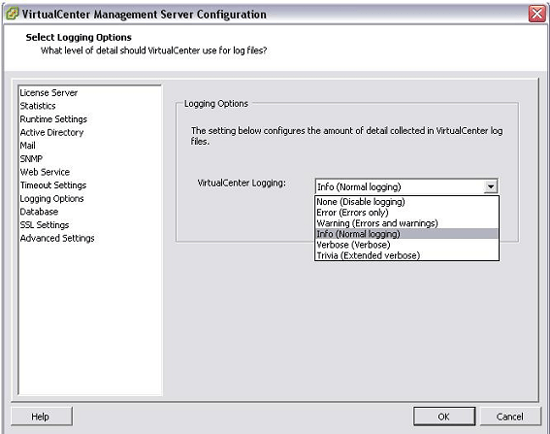This screenshot has width=550, height=434.
Task: Close the configuration dialog window
Action: coord(537,14)
